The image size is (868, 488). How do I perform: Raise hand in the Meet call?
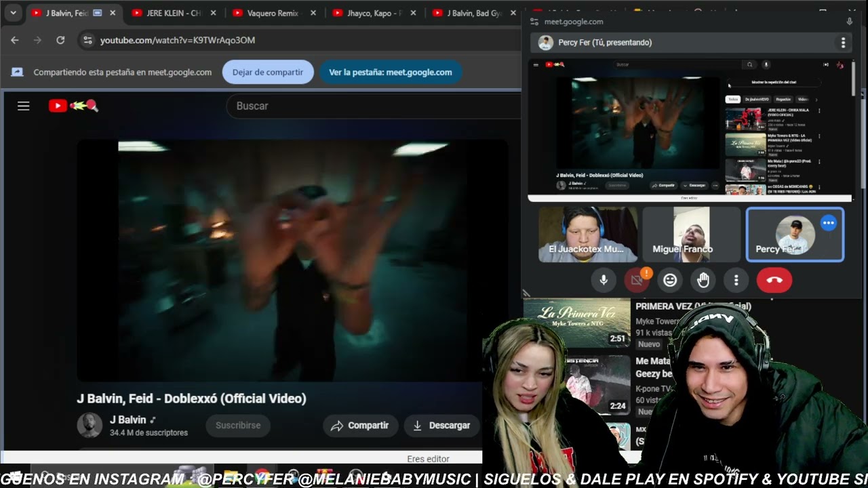[x=703, y=280]
